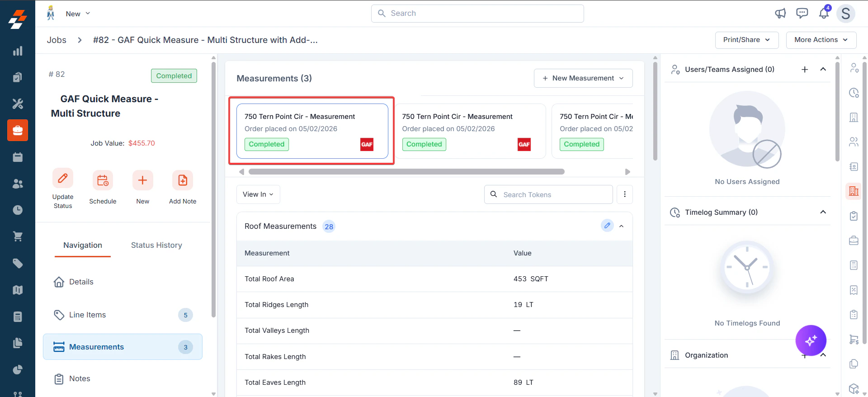This screenshot has height=397, width=868.
Task: Open the shopping cart icon in left sidebar
Action: click(18, 236)
